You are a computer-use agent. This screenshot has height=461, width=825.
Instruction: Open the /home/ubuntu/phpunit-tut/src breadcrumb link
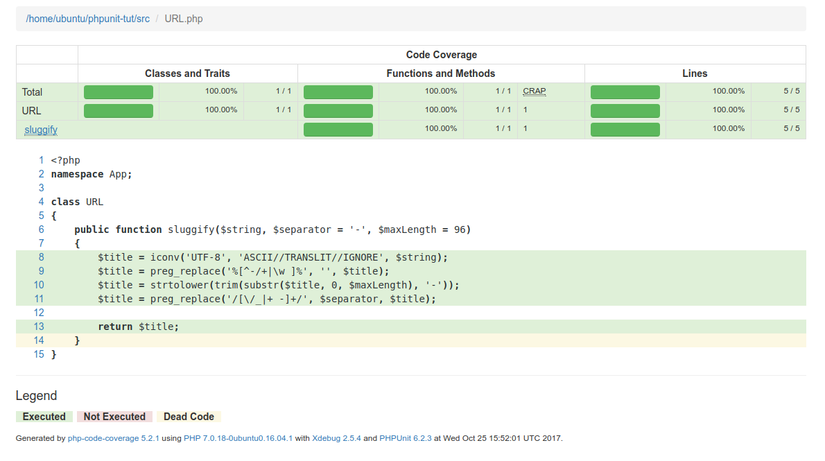click(88, 19)
